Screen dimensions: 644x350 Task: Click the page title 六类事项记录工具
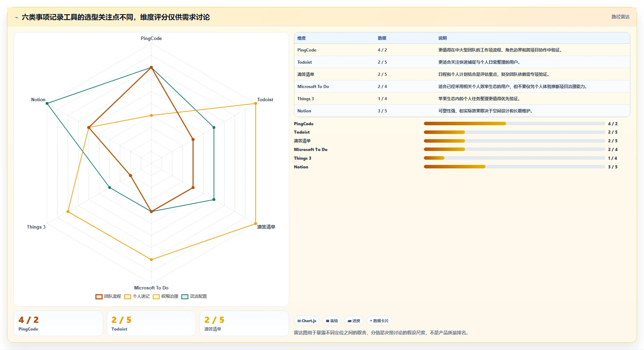tap(116, 17)
